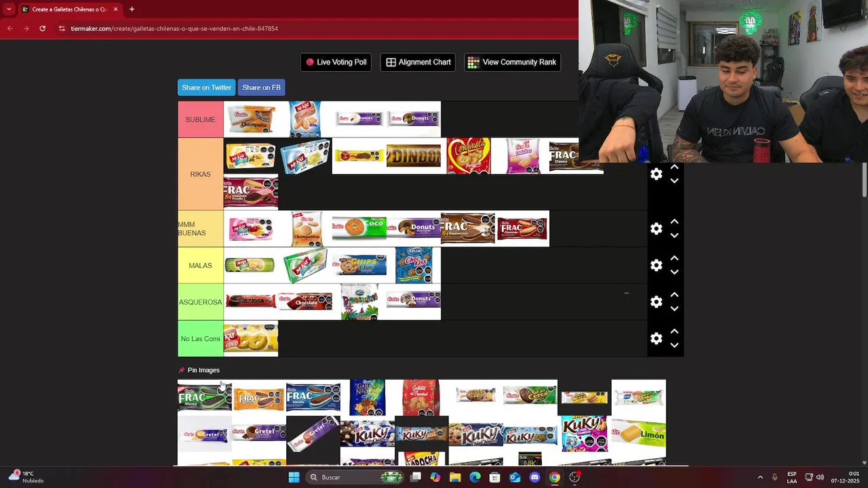Select the Create a Galletas Chilenas tab

69,9
